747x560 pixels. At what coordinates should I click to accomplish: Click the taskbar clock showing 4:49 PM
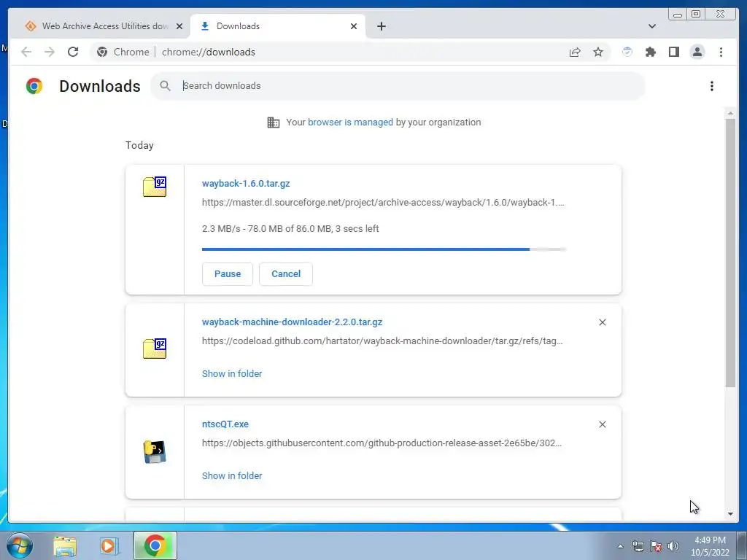[x=710, y=546]
